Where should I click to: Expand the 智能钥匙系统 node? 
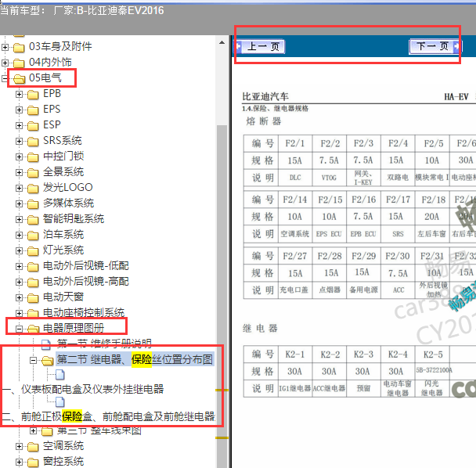pyautogui.click(x=19, y=219)
